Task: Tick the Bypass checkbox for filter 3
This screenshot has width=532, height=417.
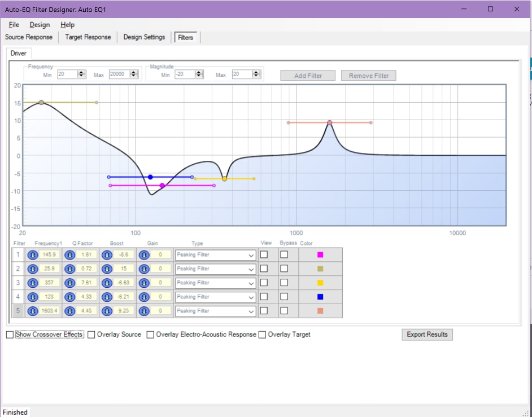Action: 284,282
